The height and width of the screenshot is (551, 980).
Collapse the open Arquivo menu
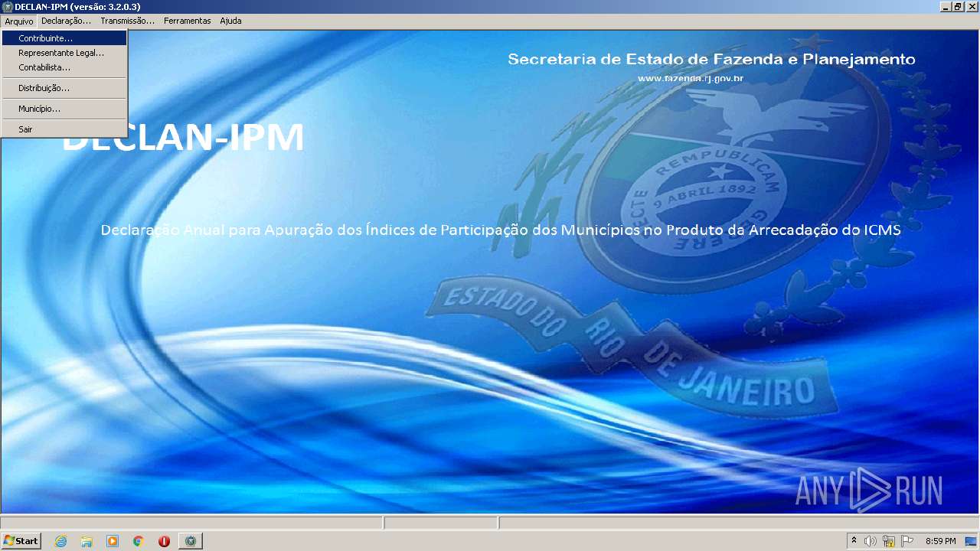click(x=19, y=21)
